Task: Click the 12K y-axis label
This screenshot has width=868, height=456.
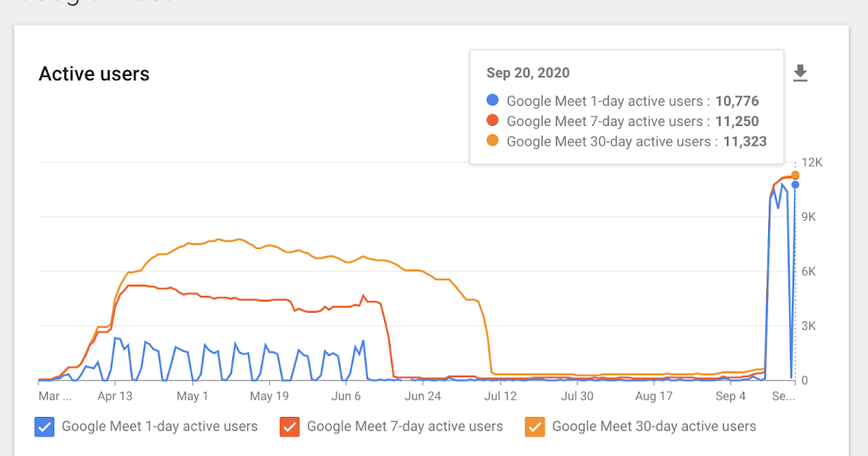Action: [x=813, y=162]
